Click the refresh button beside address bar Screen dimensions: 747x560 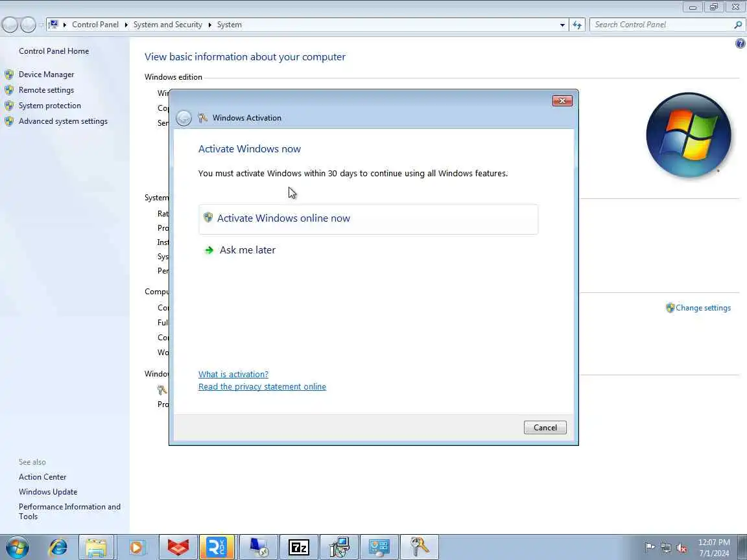coord(577,25)
